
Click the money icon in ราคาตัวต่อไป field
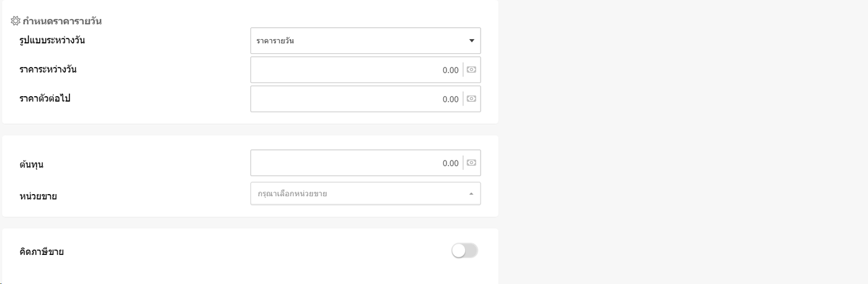[471, 99]
